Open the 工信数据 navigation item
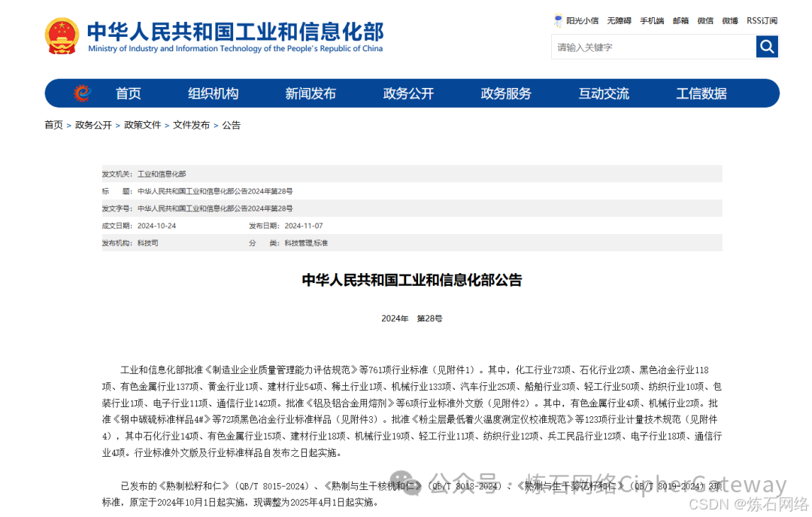Viewport: 812px width, 517px height. click(x=701, y=93)
